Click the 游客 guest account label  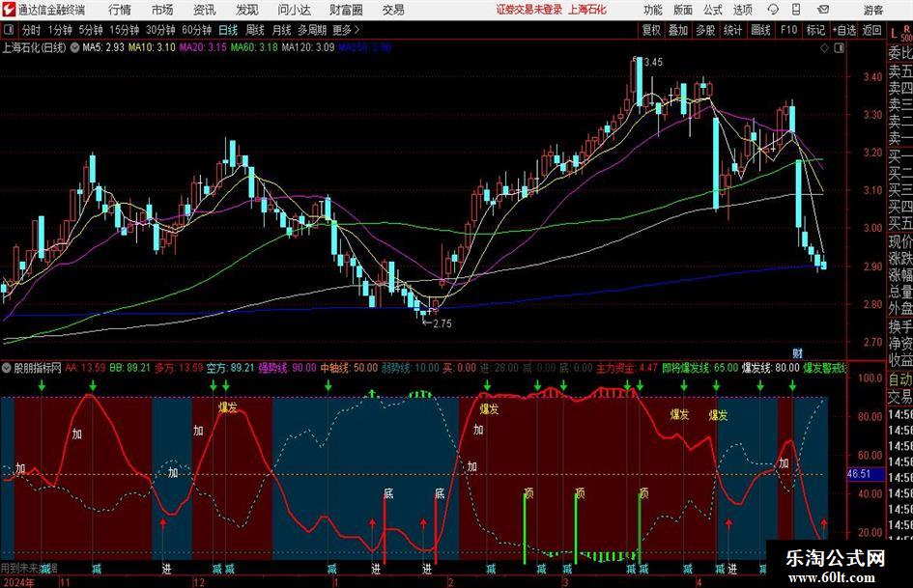click(x=873, y=10)
